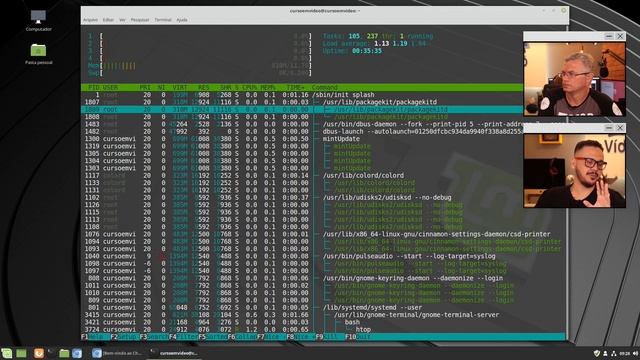Open the network connections tray icon
The height and width of the screenshot is (360, 640).
click(x=613, y=353)
